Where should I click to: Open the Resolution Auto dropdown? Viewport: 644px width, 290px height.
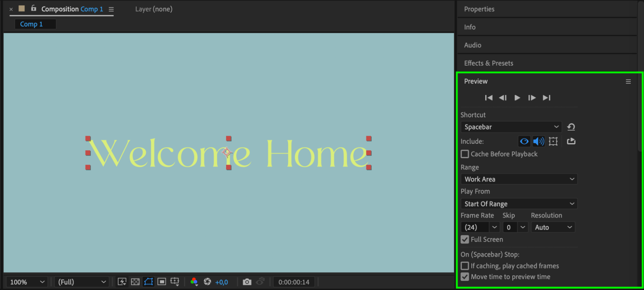click(x=553, y=227)
